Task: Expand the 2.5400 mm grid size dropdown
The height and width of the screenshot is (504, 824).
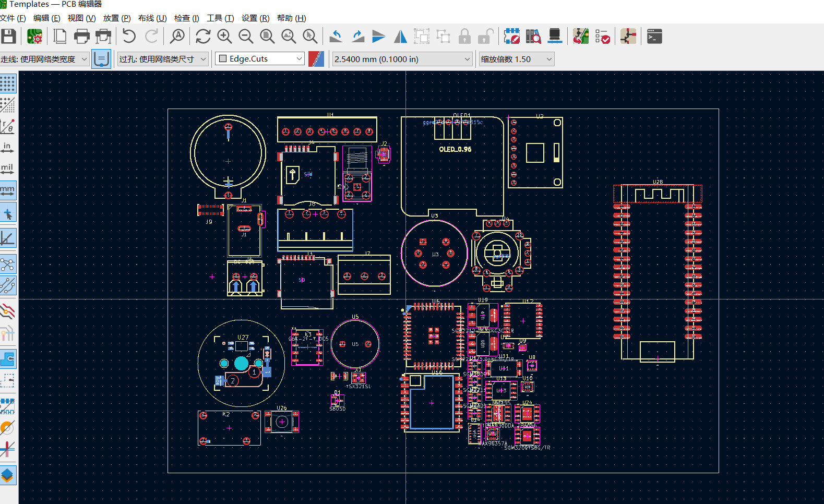Action: [402, 59]
